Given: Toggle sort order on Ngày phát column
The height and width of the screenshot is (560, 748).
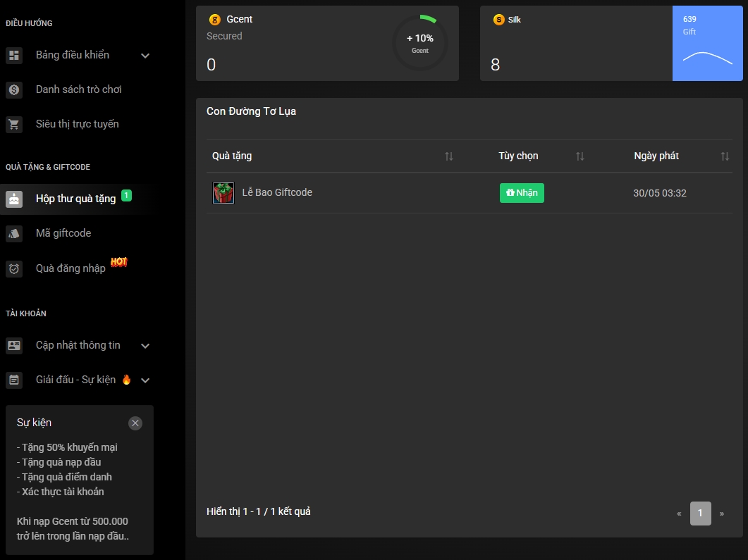Looking at the screenshot, I should [725, 156].
